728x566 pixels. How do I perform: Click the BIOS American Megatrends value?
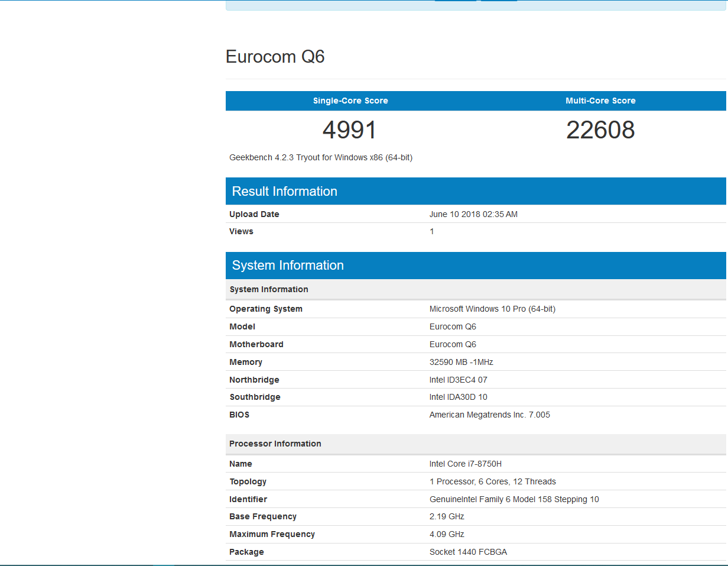489,415
